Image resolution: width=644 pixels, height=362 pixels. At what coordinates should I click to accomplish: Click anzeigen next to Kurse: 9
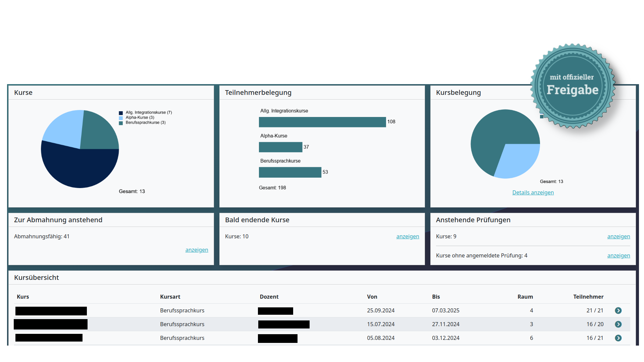tap(619, 236)
